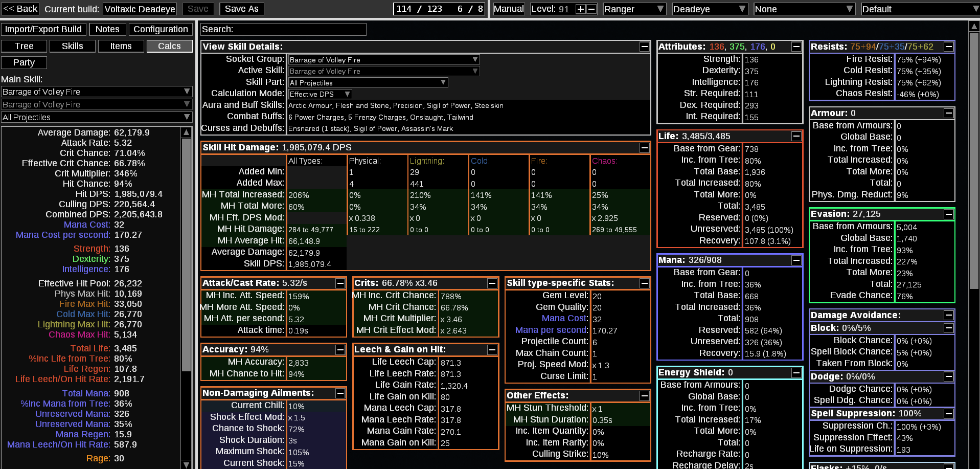Open the Configuration tab
The height and width of the screenshot is (469, 980).
161,29
